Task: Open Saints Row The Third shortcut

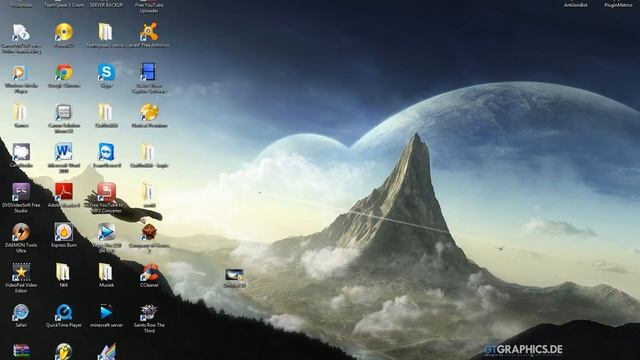Action: [x=149, y=312]
